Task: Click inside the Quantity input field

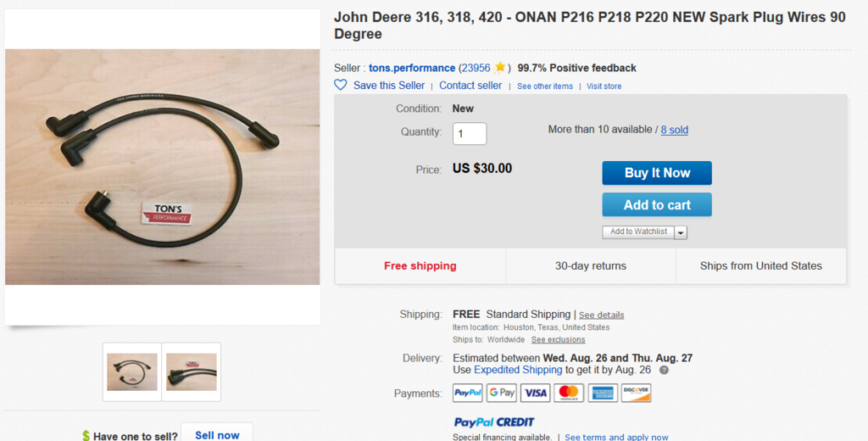Action: tap(470, 133)
